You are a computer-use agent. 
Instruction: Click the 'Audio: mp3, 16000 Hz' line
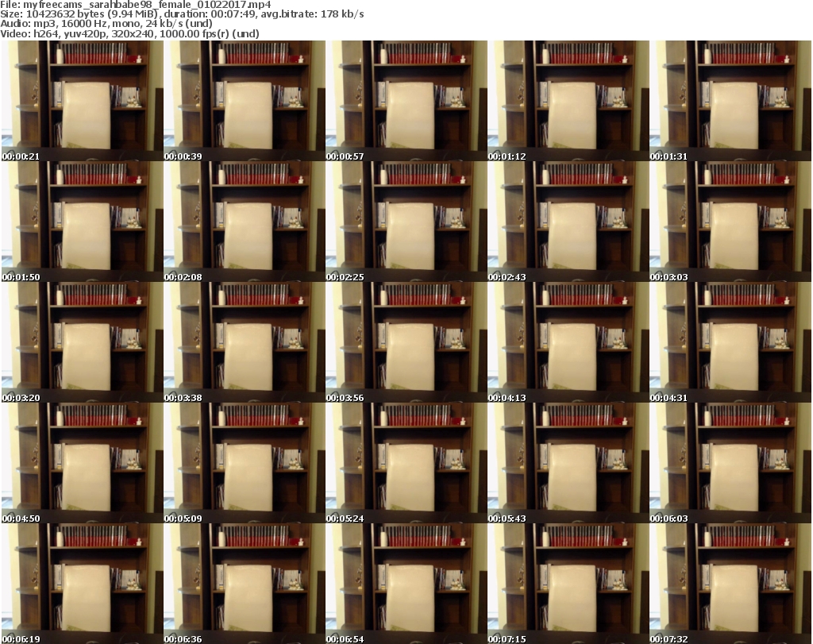106,24
